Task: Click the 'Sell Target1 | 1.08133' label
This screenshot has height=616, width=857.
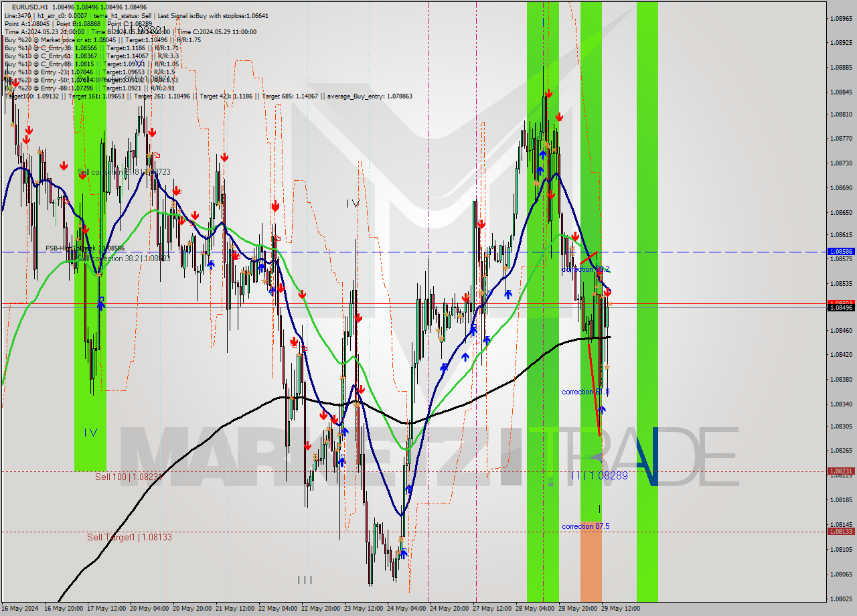Action: coord(129,537)
